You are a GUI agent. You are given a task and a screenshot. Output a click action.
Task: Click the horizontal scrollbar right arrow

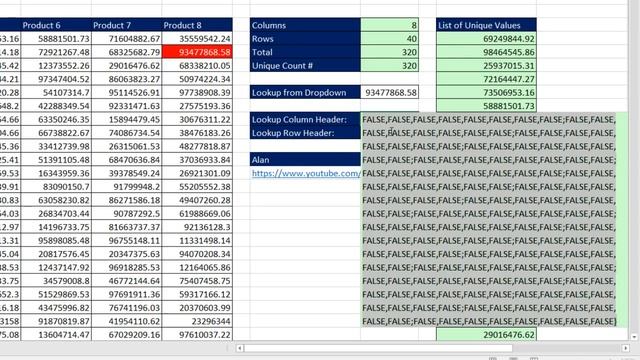click(625, 348)
